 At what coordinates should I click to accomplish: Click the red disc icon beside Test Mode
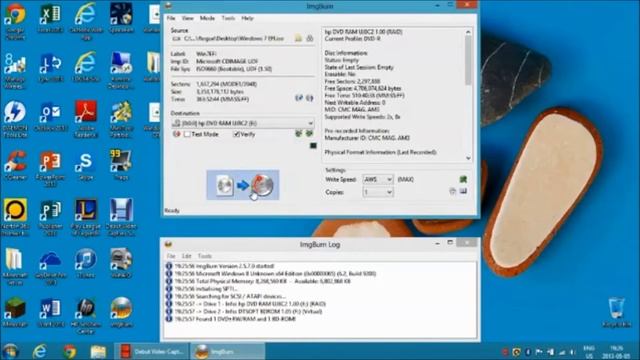177,134
